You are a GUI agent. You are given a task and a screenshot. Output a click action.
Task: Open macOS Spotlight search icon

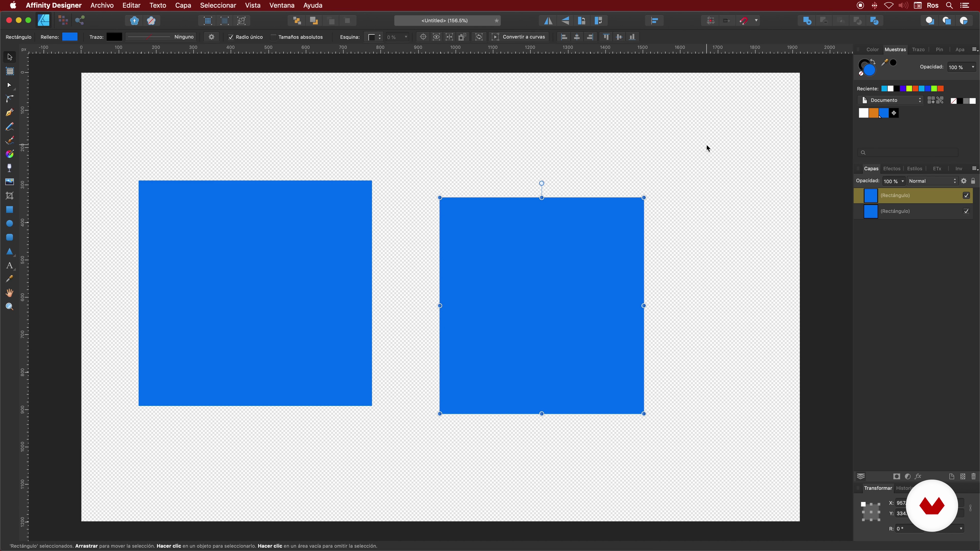click(x=950, y=5)
